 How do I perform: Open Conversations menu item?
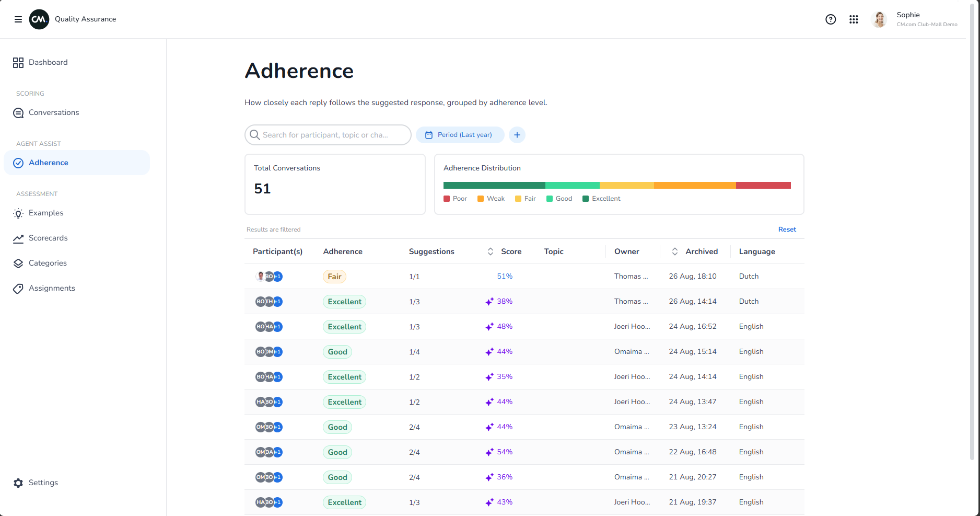[x=77, y=113]
